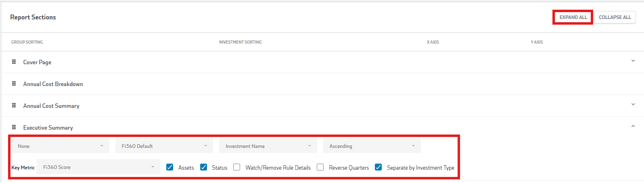Uncheck Separate by Investment Type
644x183 pixels.
pyautogui.click(x=378, y=167)
